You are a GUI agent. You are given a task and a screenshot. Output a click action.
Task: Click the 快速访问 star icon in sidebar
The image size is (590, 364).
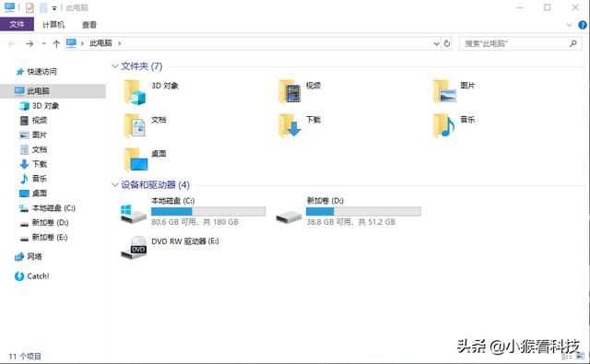(x=20, y=72)
